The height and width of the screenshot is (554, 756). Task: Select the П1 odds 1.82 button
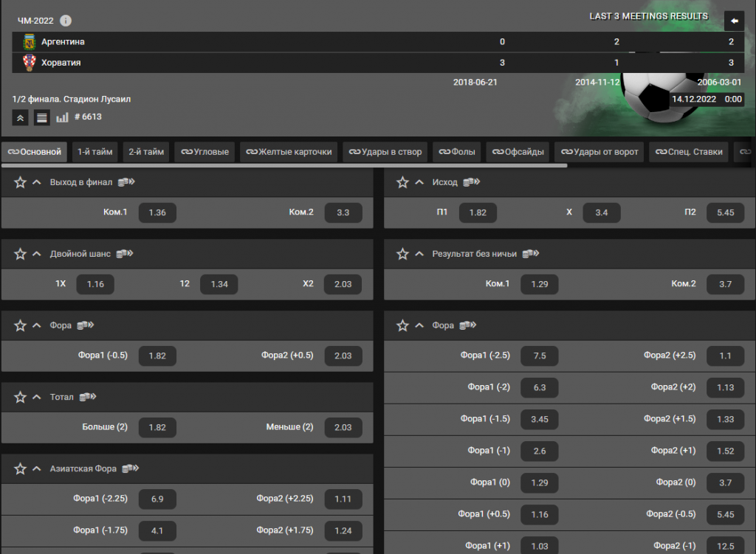click(478, 212)
